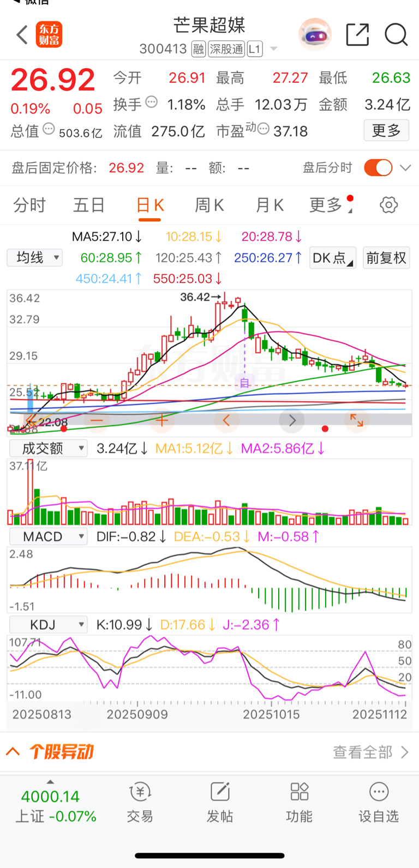The image size is (419, 868).
Task: Open 交易 trade icon
Action: click(140, 792)
